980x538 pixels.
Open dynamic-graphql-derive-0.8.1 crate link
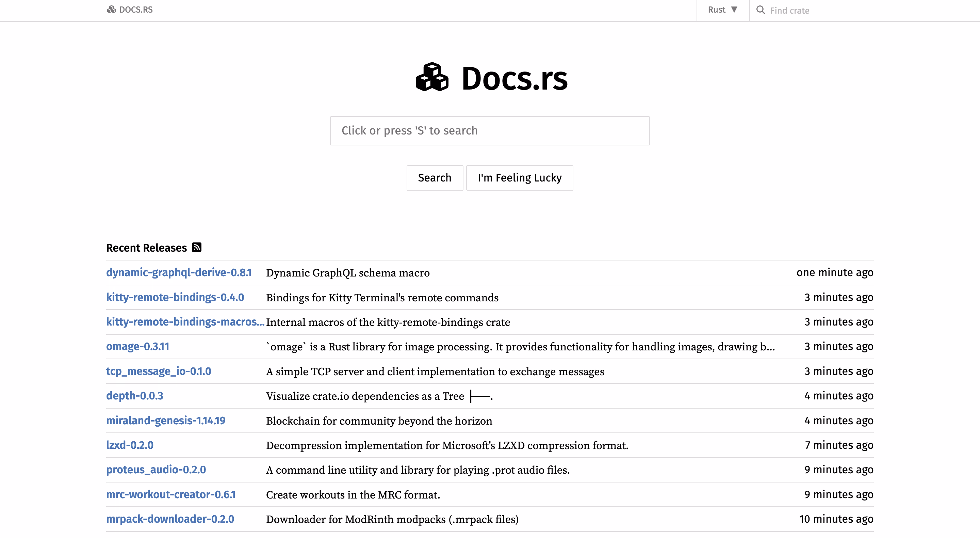179,273
